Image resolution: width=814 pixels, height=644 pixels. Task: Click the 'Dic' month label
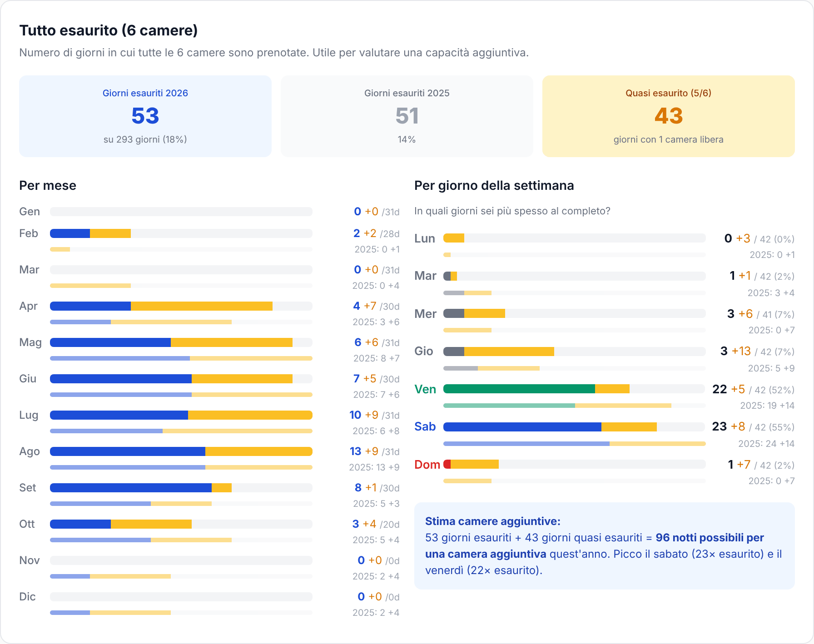(27, 597)
